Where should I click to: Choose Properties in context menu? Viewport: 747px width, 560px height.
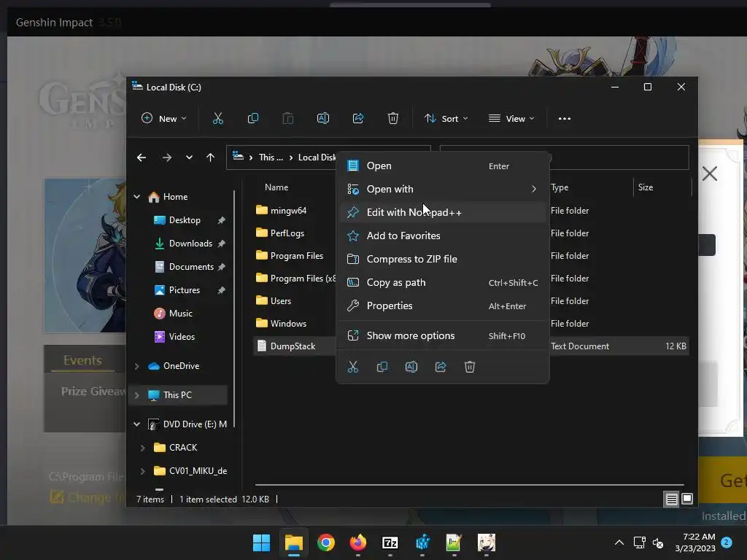tap(443, 306)
